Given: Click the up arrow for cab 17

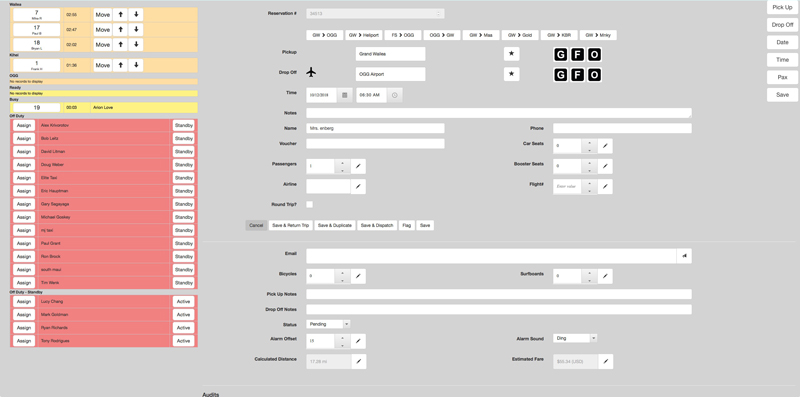Looking at the screenshot, I should (120, 30).
